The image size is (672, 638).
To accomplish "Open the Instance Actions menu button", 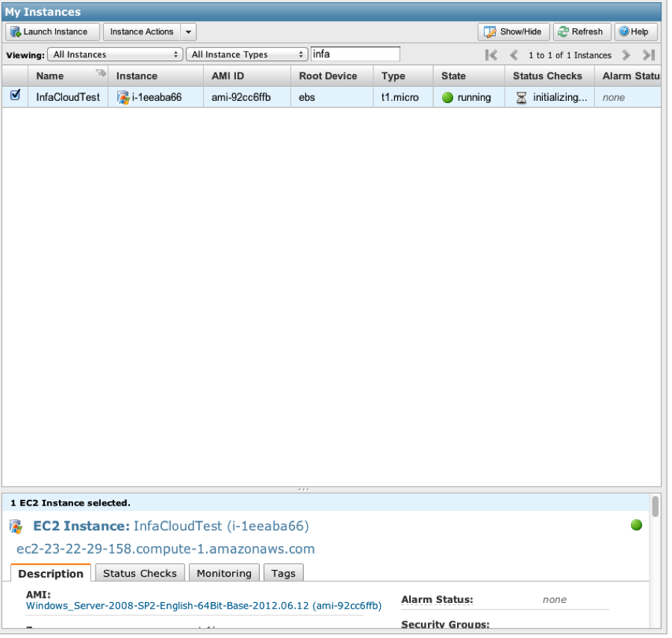I will [141, 31].
